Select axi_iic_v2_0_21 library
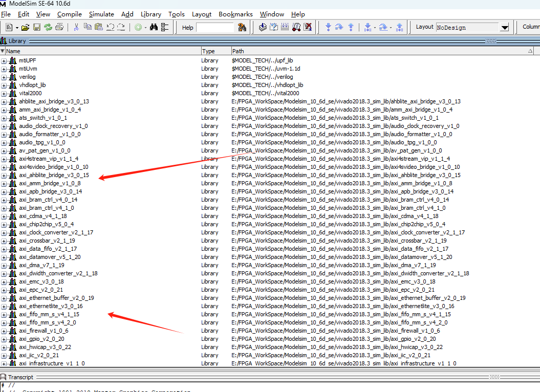Screen dimensions: 540x392 (39, 356)
